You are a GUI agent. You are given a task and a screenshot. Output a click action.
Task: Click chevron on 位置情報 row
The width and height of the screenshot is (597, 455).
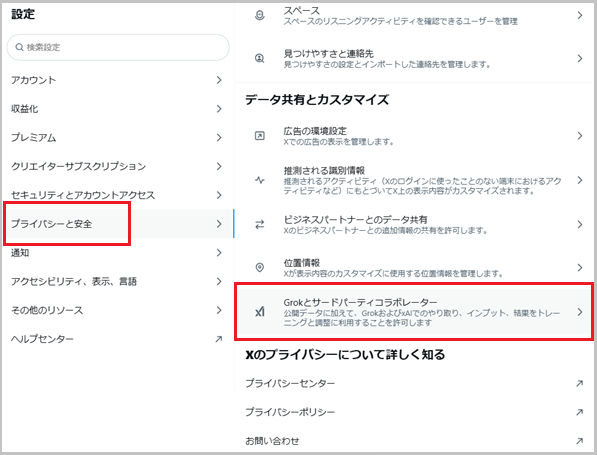580,268
